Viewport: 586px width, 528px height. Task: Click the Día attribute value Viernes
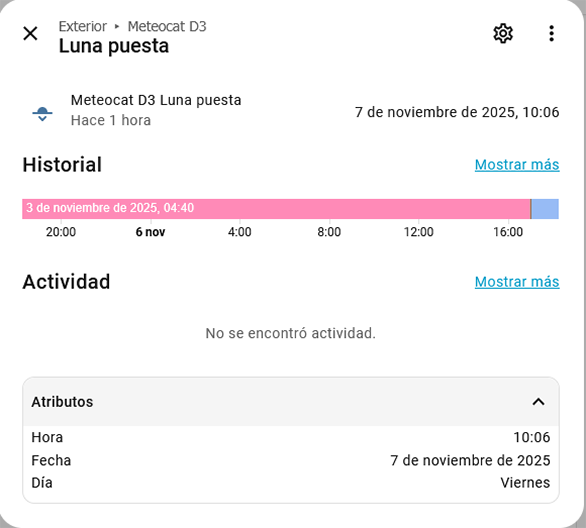click(x=525, y=483)
